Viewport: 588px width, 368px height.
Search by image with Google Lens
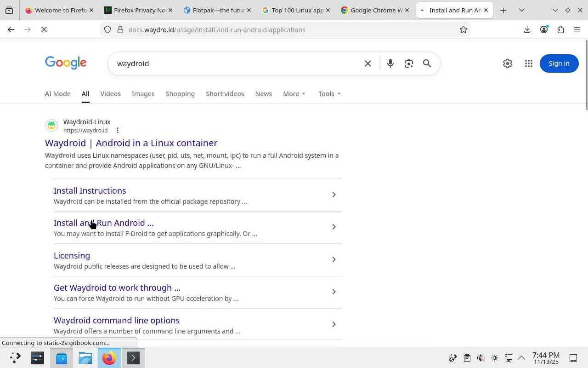[x=409, y=63]
